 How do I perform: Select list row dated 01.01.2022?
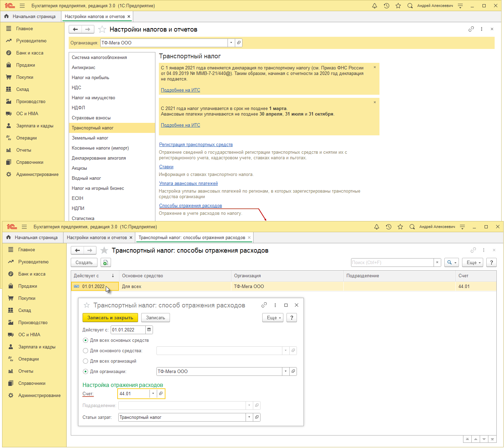click(283, 286)
